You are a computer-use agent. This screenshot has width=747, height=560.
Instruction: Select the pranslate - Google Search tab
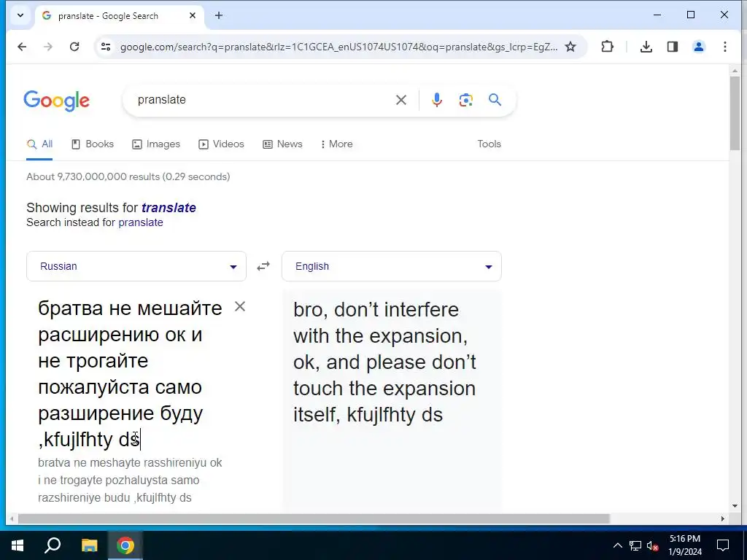(119, 16)
